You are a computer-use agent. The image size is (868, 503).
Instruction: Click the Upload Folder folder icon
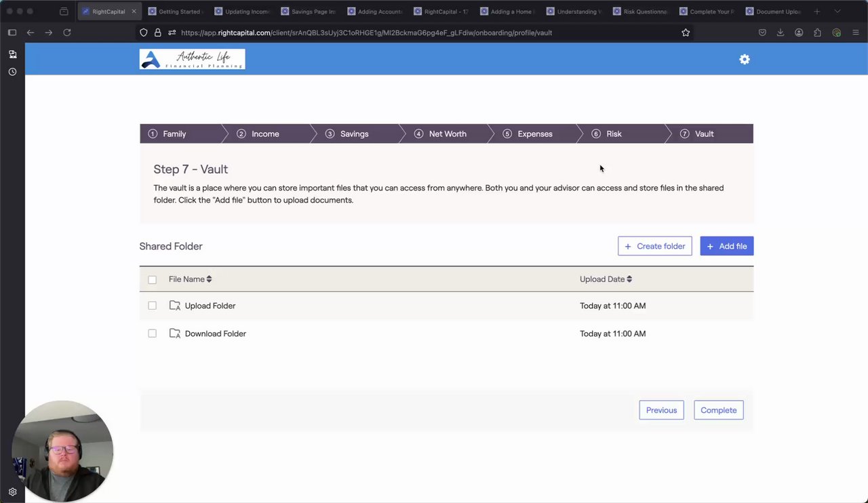(x=175, y=306)
